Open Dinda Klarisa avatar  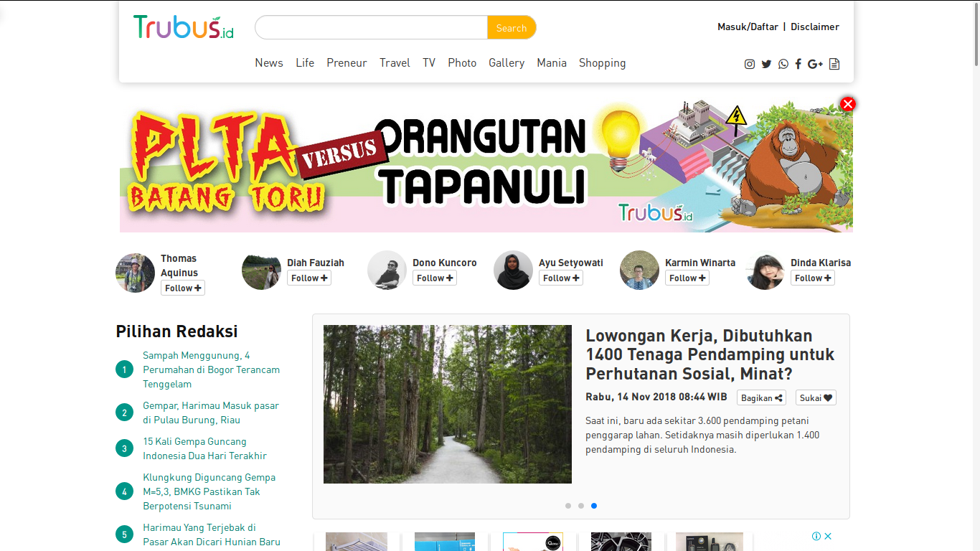coord(765,270)
